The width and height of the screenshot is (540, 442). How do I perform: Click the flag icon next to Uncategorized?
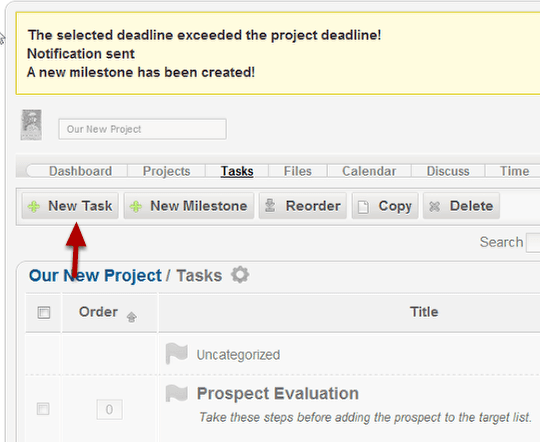pyautogui.click(x=176, y=353)
